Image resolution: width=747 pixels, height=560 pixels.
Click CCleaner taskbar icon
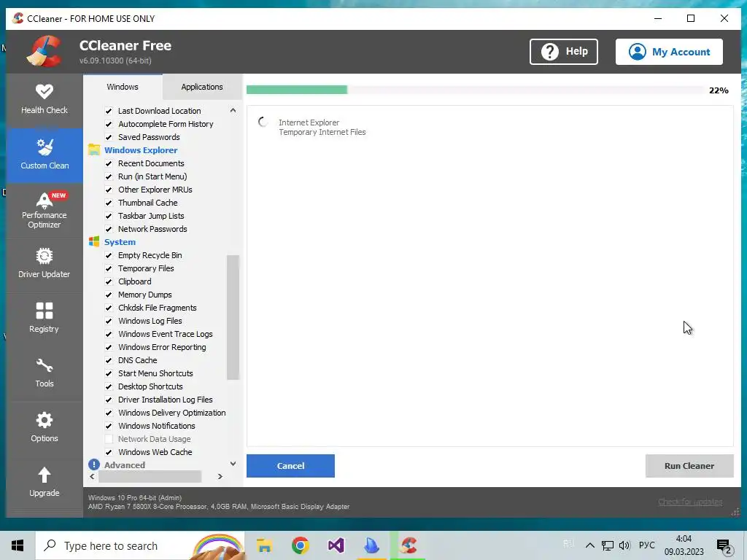coord(409,545)
